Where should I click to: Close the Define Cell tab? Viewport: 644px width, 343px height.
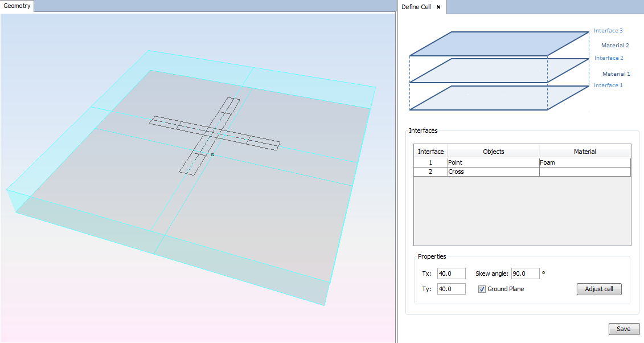[x=438, y=7]
